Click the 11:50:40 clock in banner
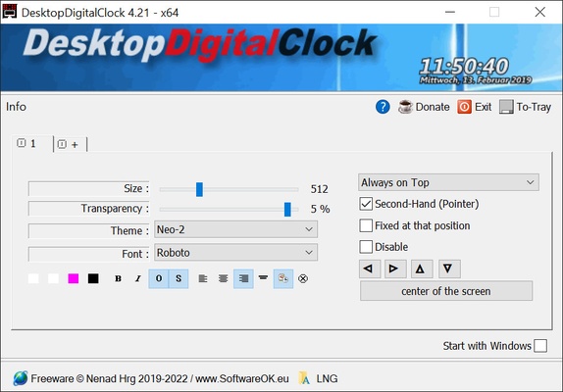The height and width of the screenshot is (392, 563). point(464,67)
